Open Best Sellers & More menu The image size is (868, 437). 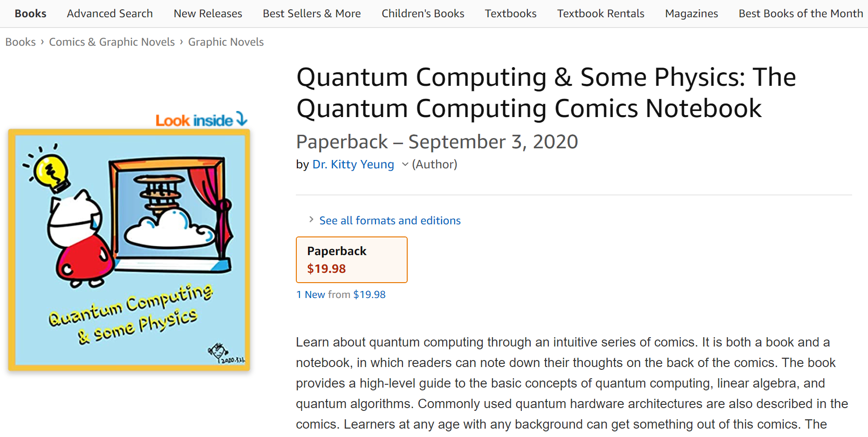tap(312, 14)
